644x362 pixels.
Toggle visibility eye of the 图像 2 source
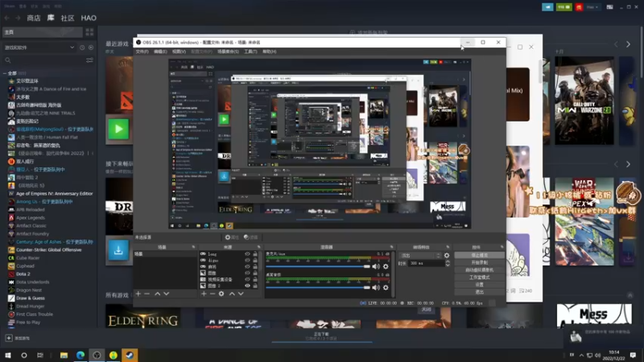tap(247, 286)
